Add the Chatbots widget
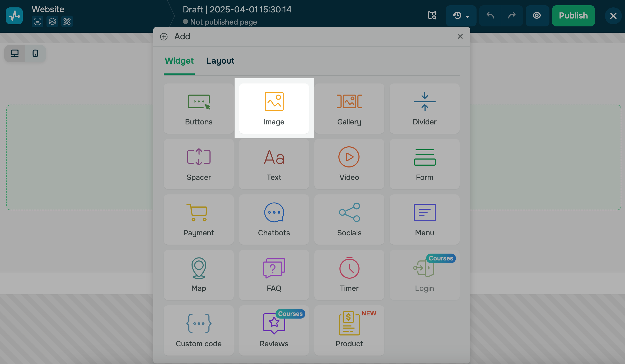Screen dimensions: 625x364 point(274,219)
